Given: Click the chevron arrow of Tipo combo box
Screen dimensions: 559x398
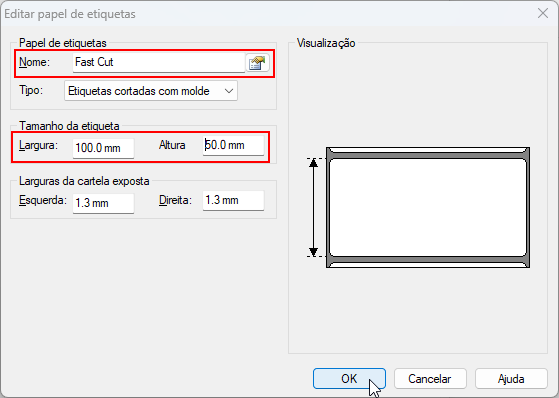Looking at the screenshot, I should point(229,91).
